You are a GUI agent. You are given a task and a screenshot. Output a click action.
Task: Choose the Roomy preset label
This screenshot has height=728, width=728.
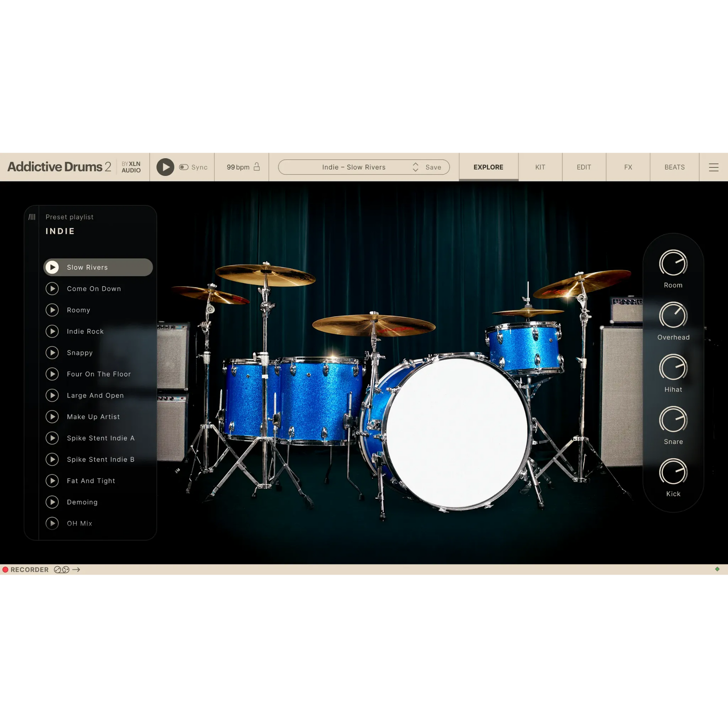click(x=79, y=310)
